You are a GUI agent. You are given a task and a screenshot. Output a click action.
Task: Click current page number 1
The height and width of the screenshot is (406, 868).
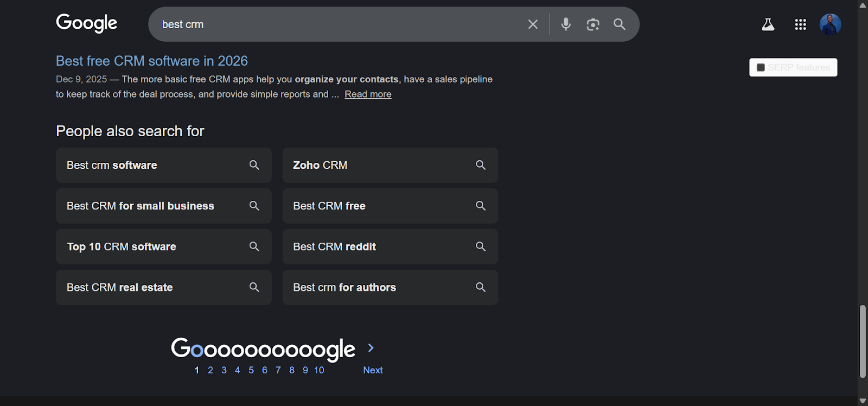(197, 370)
